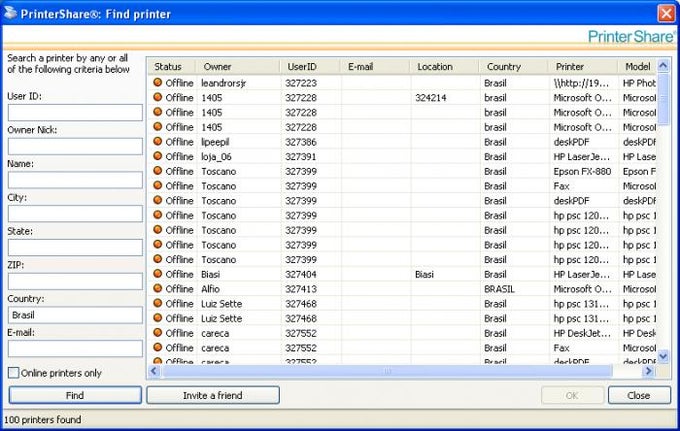Select owner Biasi cell

pyautogui.click(x=210, y=274)
